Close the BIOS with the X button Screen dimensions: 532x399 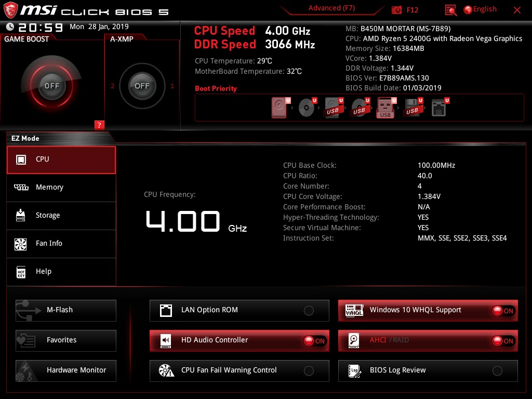click(x=517, y=10)
